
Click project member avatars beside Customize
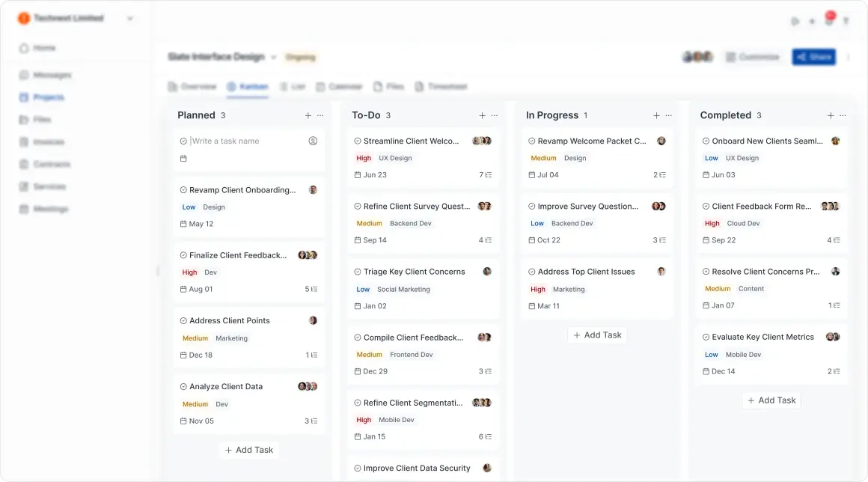697,57
